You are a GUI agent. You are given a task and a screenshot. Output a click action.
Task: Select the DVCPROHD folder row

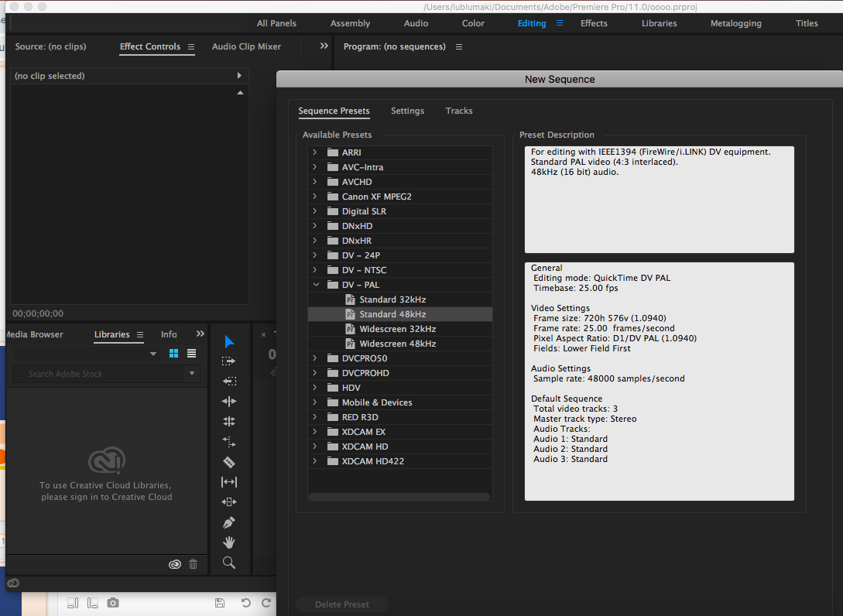pos(400,373)
